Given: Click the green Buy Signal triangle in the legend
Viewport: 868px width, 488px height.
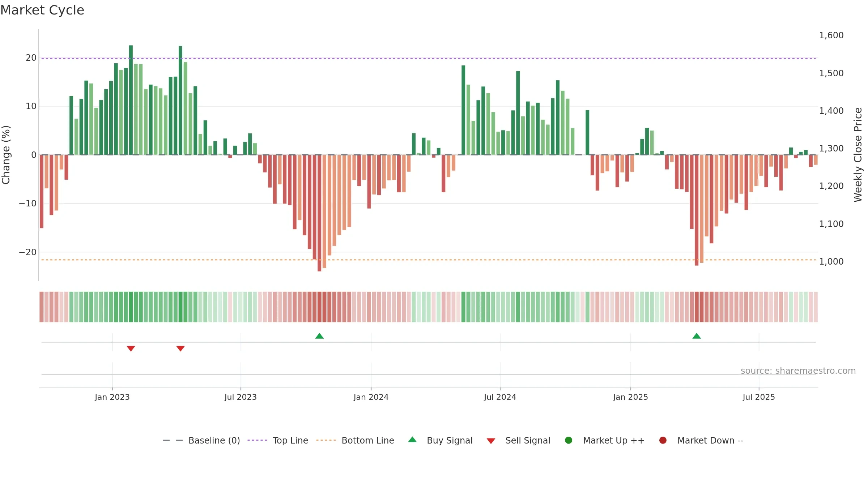Looking at the screenshot, I should click(412, 440).
